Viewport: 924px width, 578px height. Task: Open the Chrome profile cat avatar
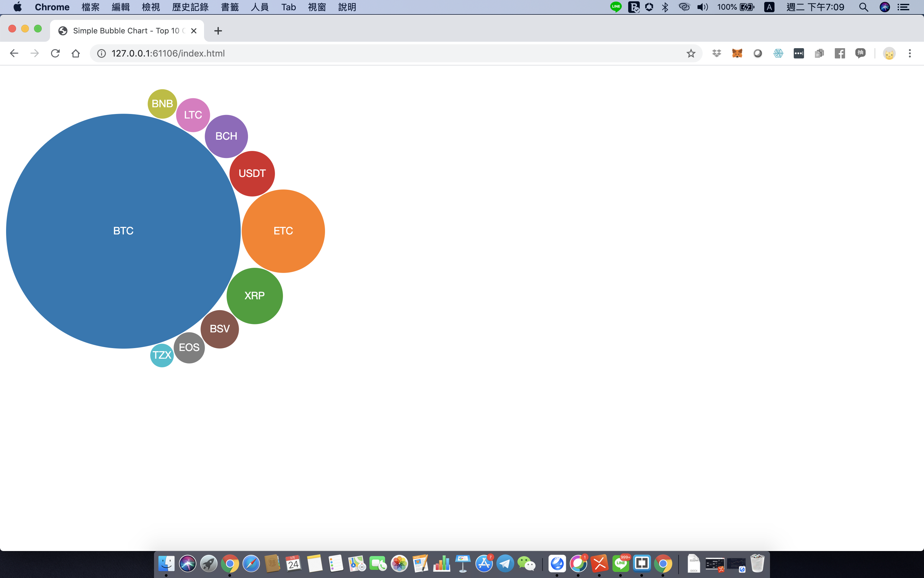click(x=889, y=54)
